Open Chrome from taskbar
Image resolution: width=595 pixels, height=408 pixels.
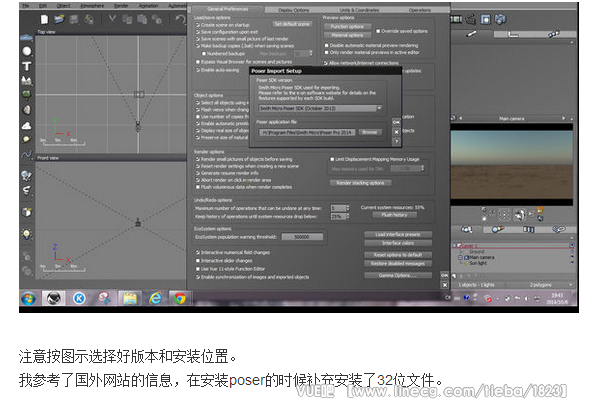pos(180,299)
